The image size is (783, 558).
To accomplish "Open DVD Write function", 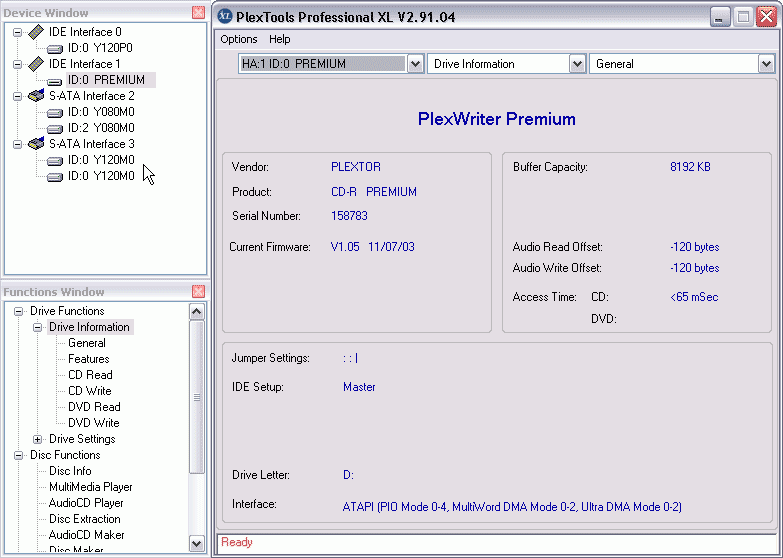I will (93, 423).
